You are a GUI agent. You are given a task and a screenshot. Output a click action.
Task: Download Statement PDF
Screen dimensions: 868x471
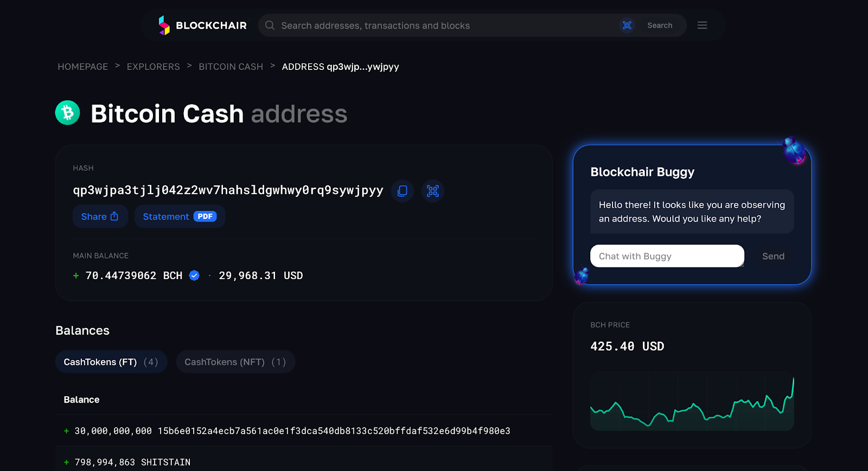pos(180,216)
